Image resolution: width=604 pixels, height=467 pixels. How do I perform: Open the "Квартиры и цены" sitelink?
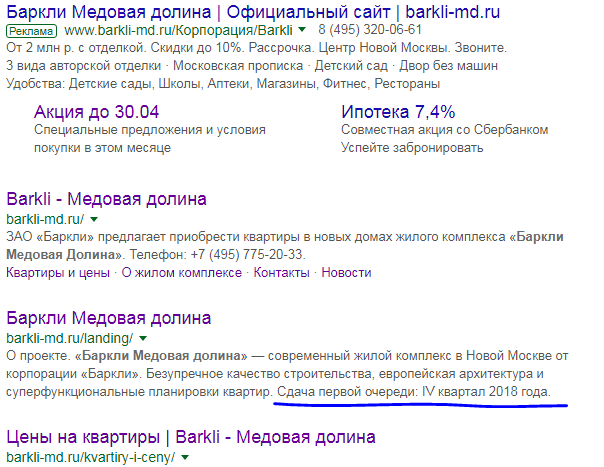click(x=58, y=273)
